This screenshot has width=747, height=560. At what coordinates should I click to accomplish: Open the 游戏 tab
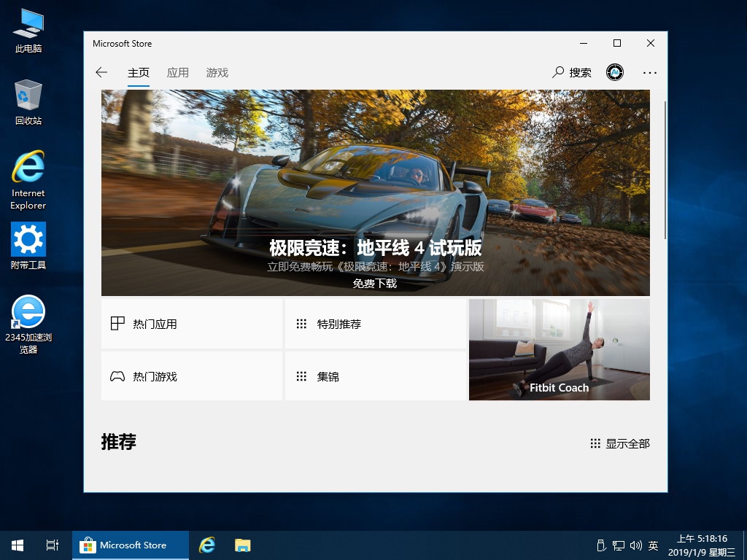217,72
